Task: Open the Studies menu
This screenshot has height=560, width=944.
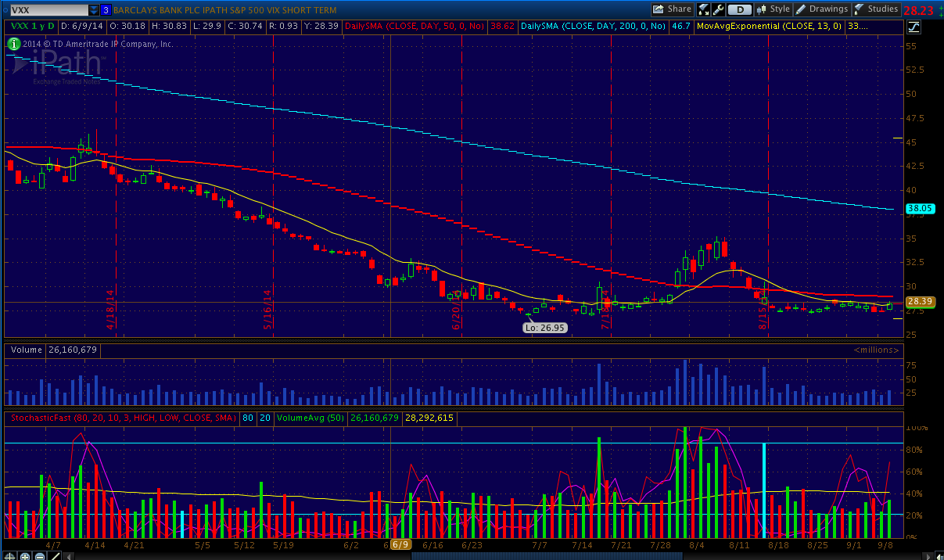Action: click(x=876, y=9)
